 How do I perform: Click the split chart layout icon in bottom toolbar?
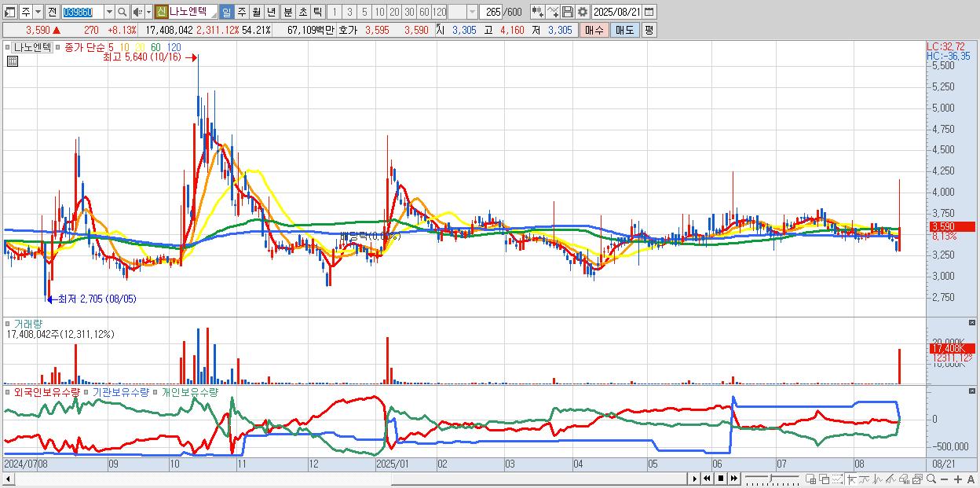(x=810, y=479)
